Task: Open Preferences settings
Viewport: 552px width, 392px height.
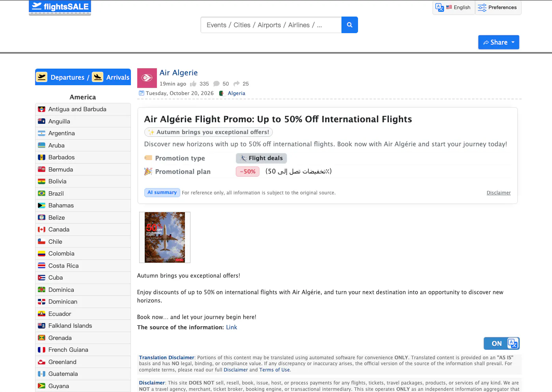Action: point(498,7)
